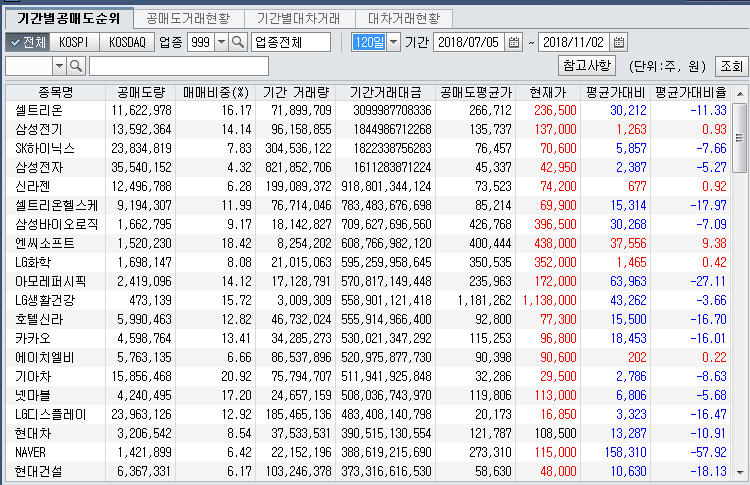Open the start date calendar picker

click(x=514, y=42)
